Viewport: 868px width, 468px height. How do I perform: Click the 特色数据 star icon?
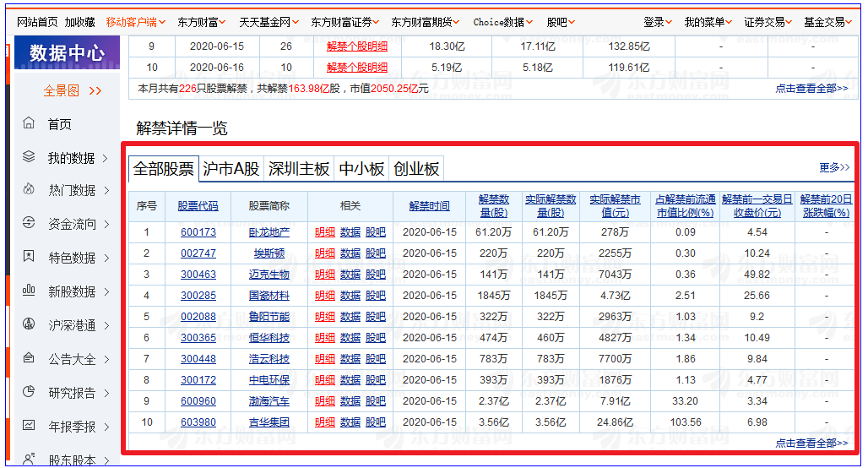[29, 257]
